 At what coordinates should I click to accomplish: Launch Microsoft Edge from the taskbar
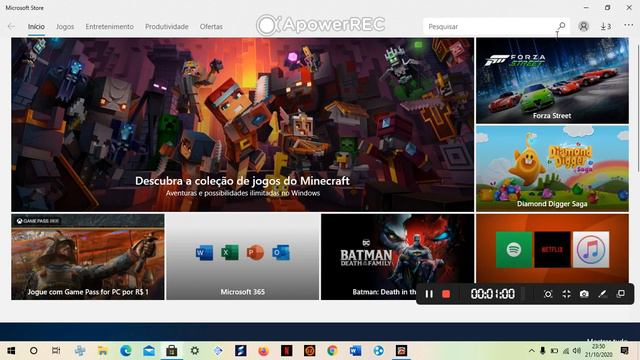click(x=126, y=351)
